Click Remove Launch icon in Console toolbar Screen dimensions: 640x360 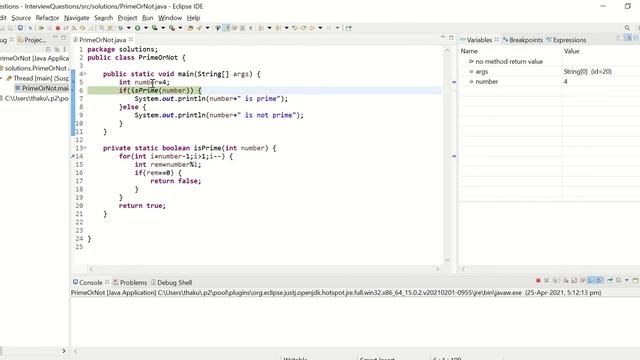[547, 280]
